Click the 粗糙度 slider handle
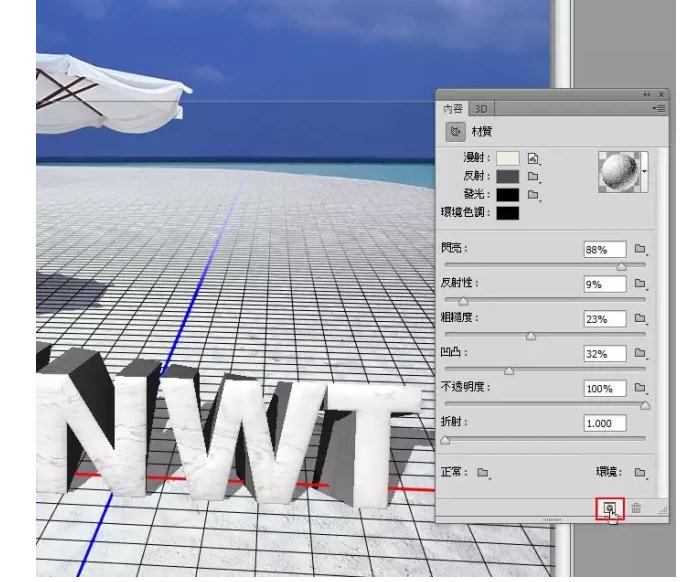This screenshot has width=688, height=582. tap(531, 336)
